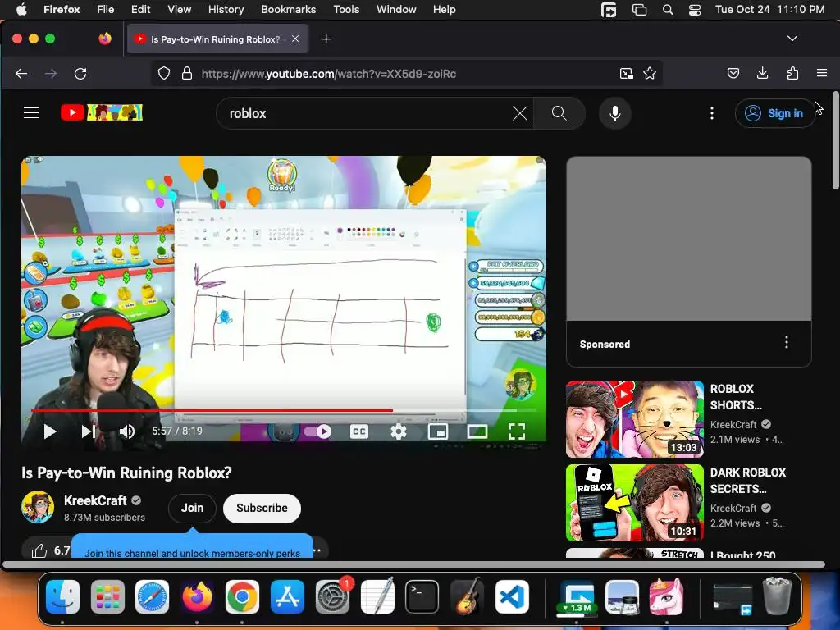The image size is (840, 630).
Task: Open the Bookmarks menu
Action: [288, 9]
